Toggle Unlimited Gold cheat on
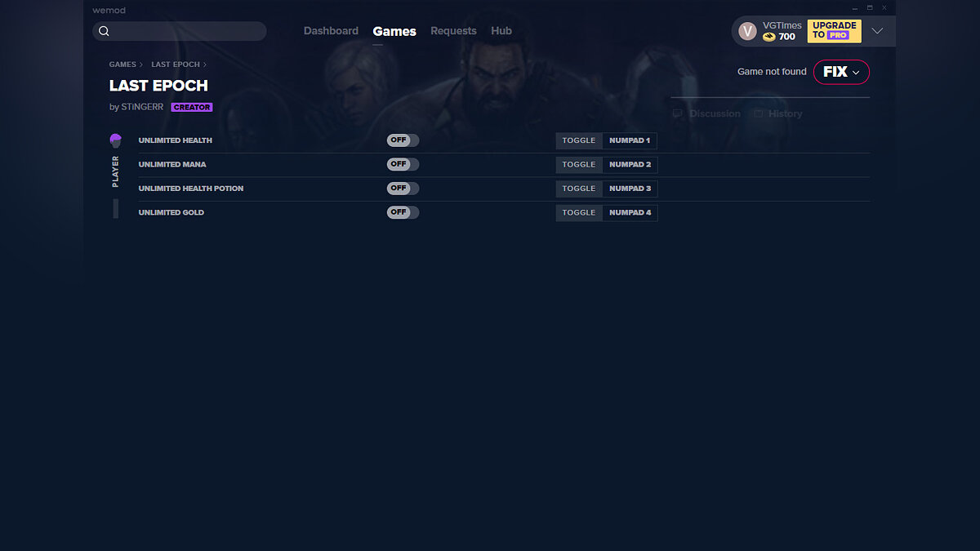980x551 pixels. click(403, 212)
